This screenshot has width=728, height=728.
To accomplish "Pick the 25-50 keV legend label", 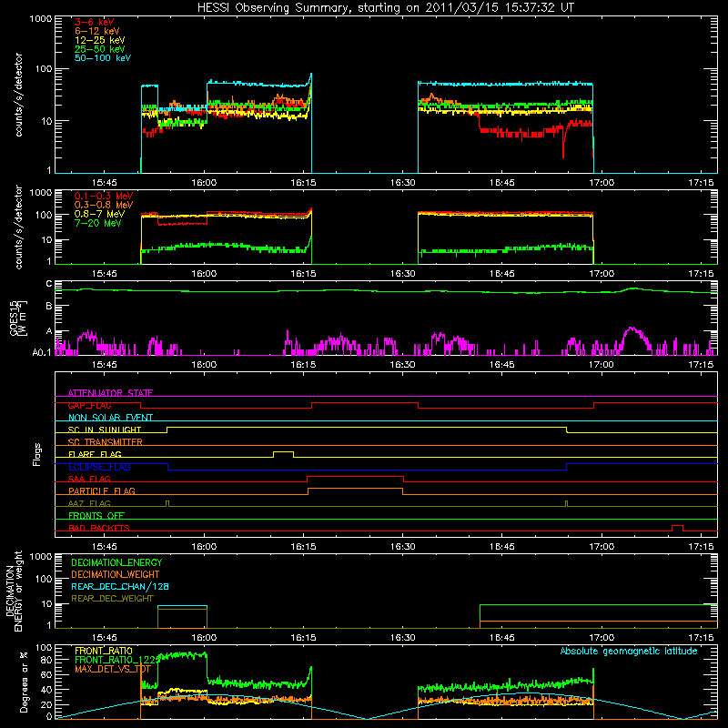I will coord(99,49).
